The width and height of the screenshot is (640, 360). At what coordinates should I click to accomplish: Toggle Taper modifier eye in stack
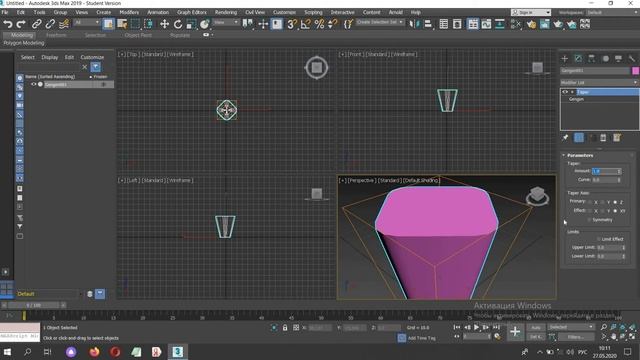[x=565, y=92]
